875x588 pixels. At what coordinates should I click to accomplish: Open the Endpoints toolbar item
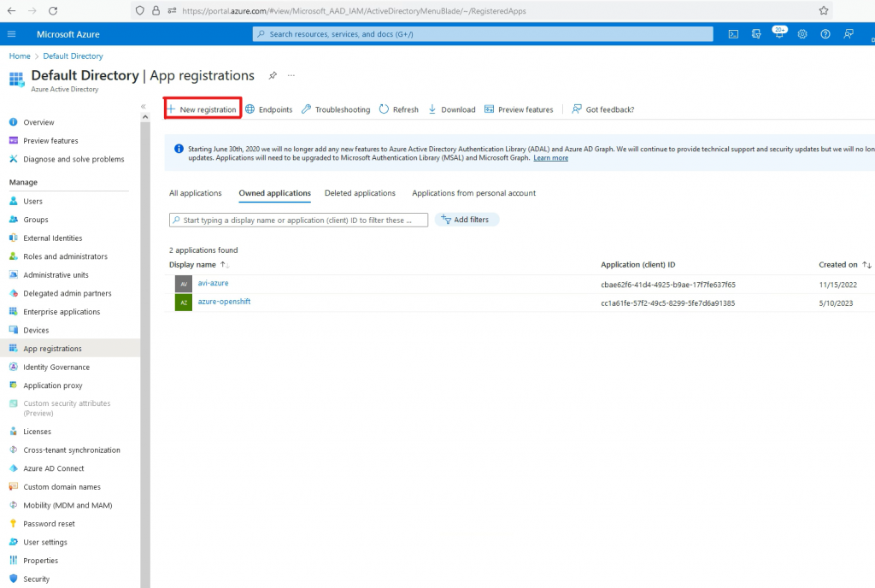coord(269,109)
